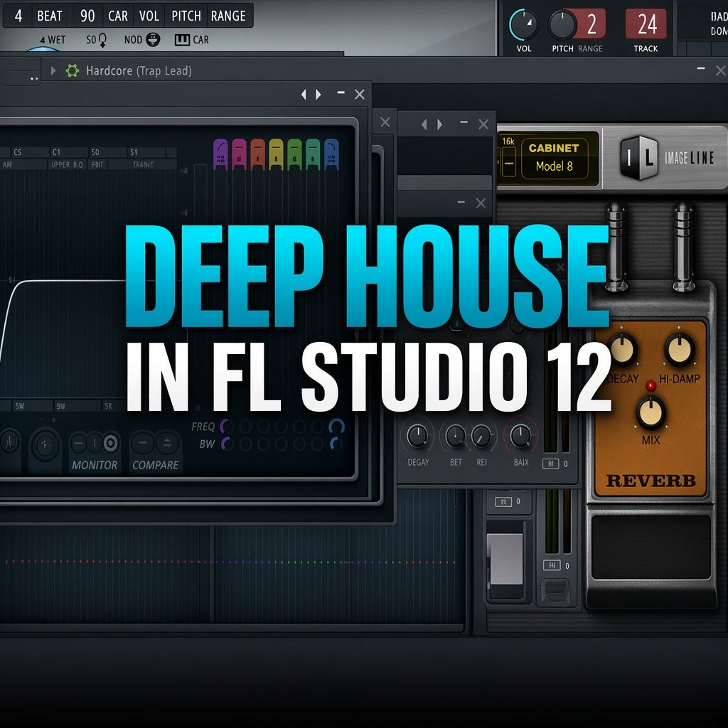Toggle the middle Monitor vertical-line button
728x728 pixels.
pyautogui.click(x=95, y=444)
